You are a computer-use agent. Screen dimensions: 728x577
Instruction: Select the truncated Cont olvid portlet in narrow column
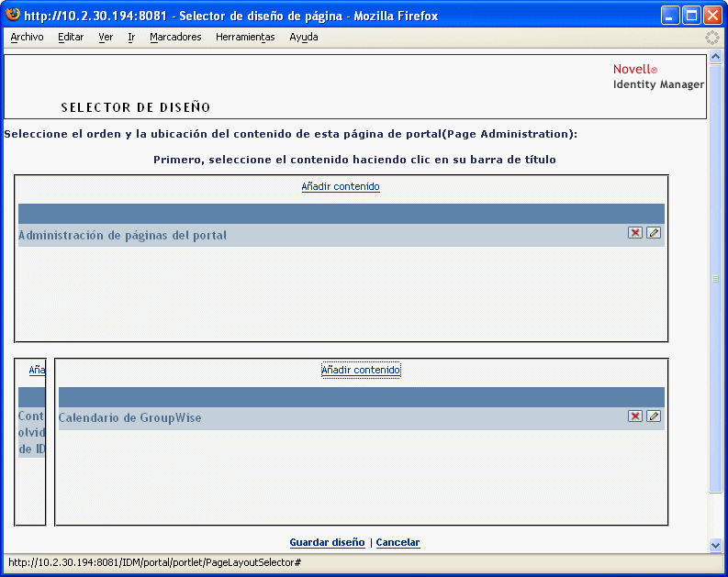31,432
